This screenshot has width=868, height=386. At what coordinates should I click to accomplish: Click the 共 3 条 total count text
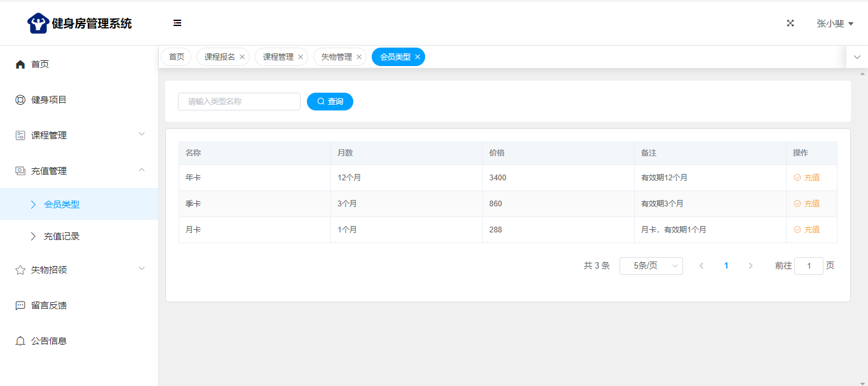597,266
